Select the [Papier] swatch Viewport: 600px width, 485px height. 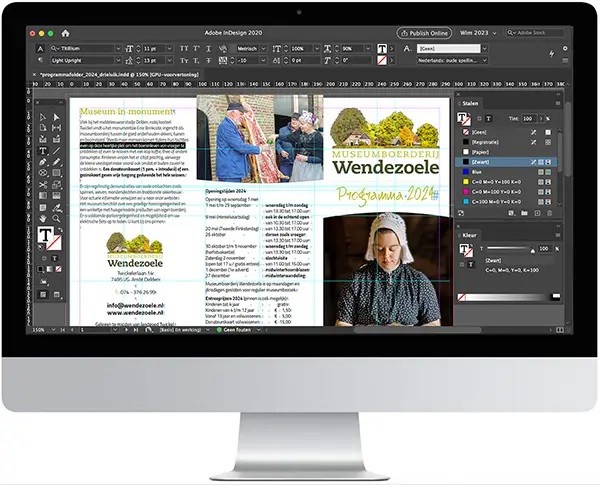click(507, 152)
